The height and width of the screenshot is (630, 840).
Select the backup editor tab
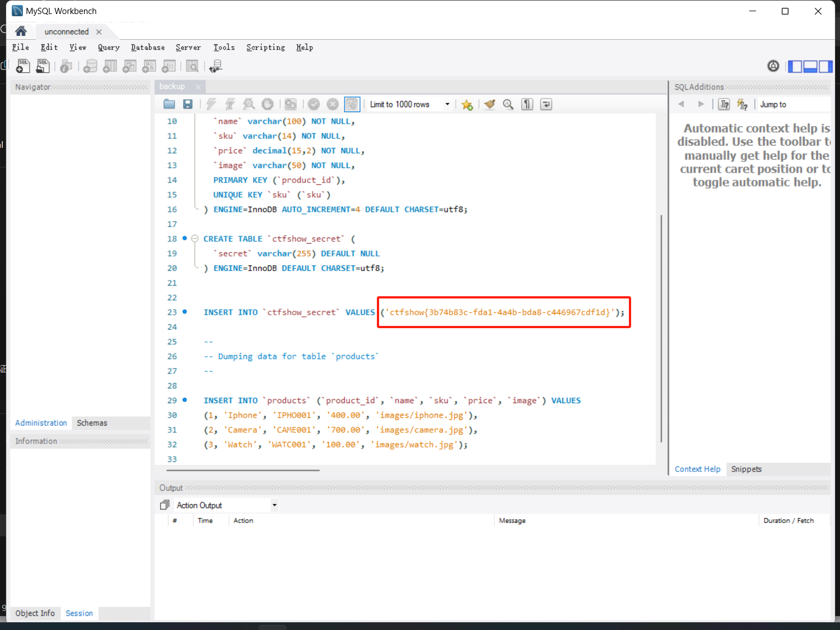tap(172, 86)
